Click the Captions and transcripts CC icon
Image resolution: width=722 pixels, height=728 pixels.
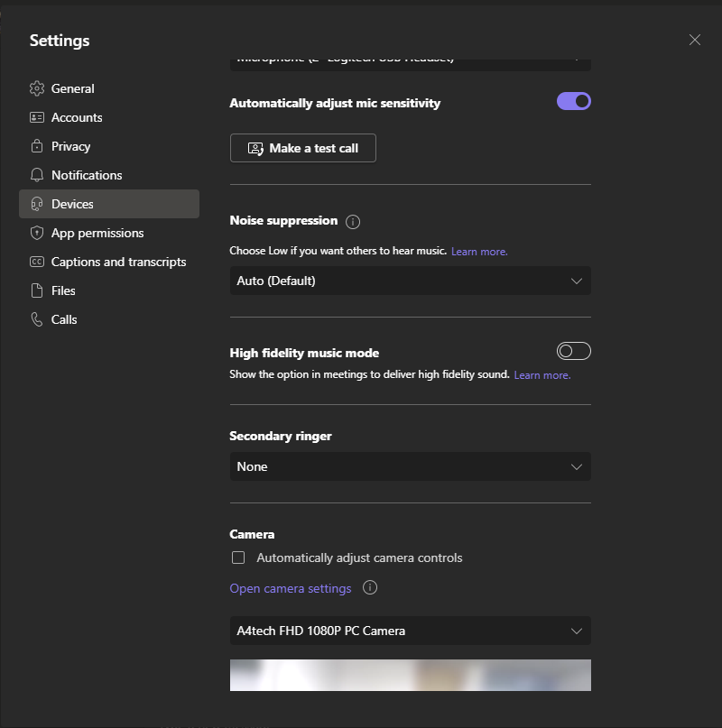(x=36, y=262)
